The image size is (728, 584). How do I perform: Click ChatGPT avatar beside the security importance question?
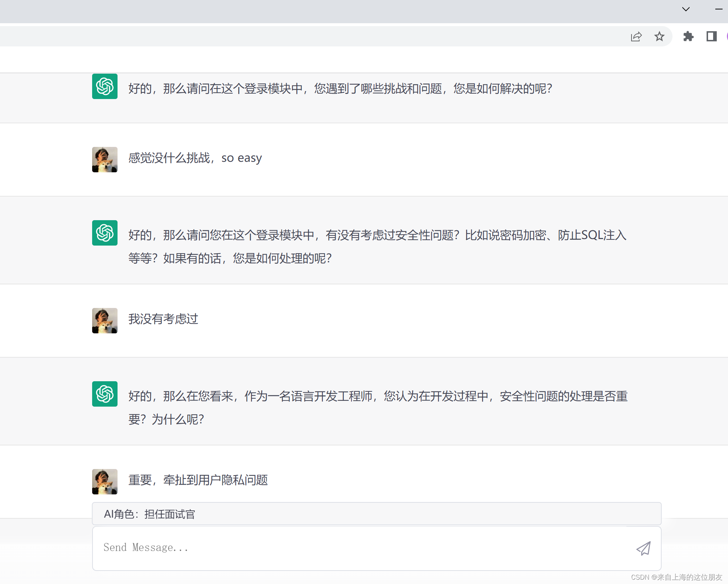(104, 394)
